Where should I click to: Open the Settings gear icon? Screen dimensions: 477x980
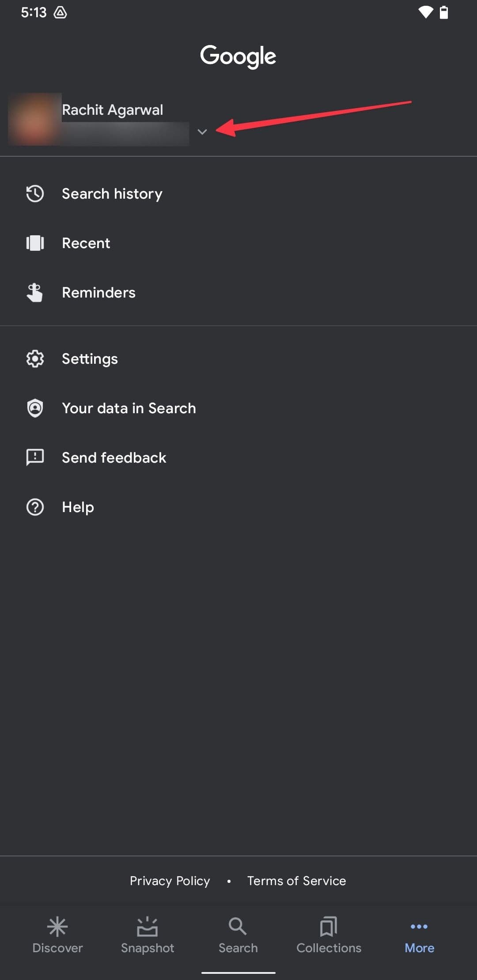click(35, 359)
